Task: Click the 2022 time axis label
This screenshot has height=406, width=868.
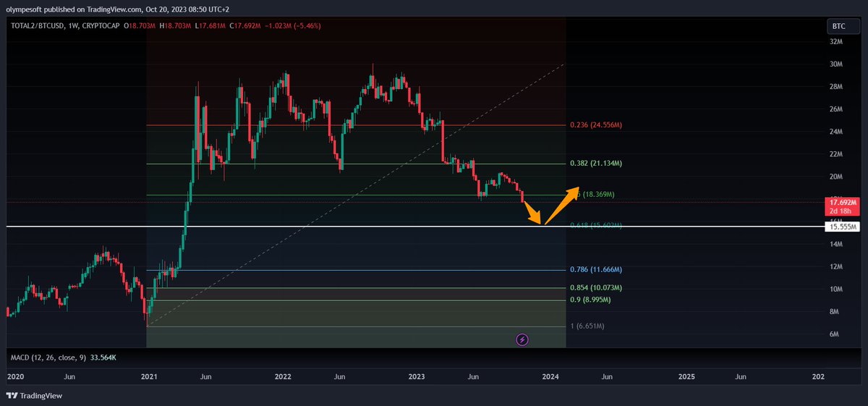Action: [283, 377]
